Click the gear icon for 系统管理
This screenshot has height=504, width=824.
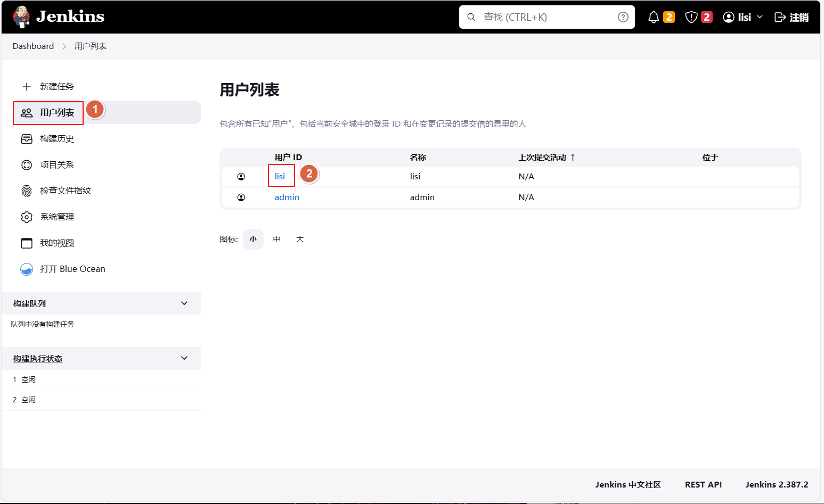(x=27, y=217)
